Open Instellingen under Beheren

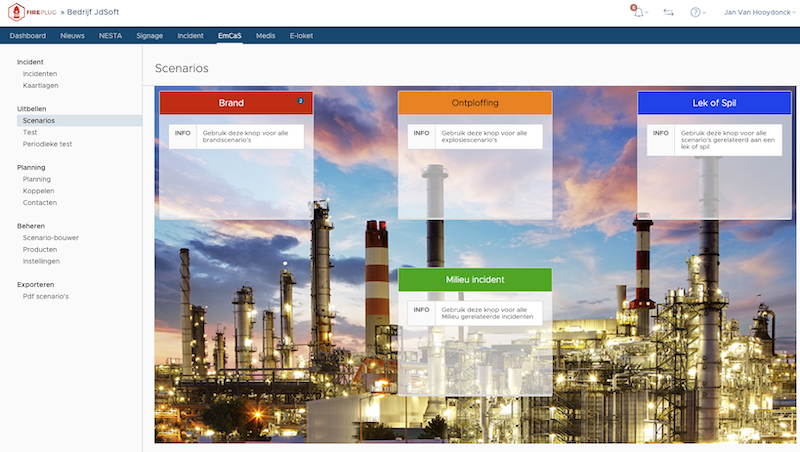coord(41,261)
